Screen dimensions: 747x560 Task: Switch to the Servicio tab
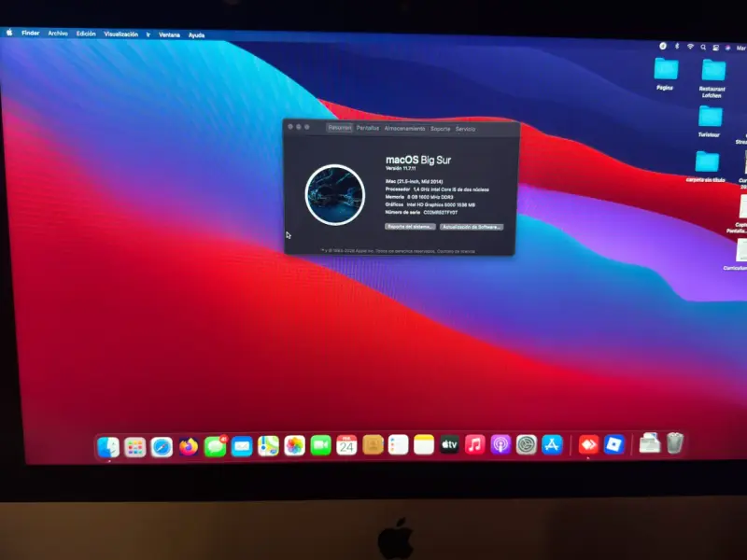(465, 129)
